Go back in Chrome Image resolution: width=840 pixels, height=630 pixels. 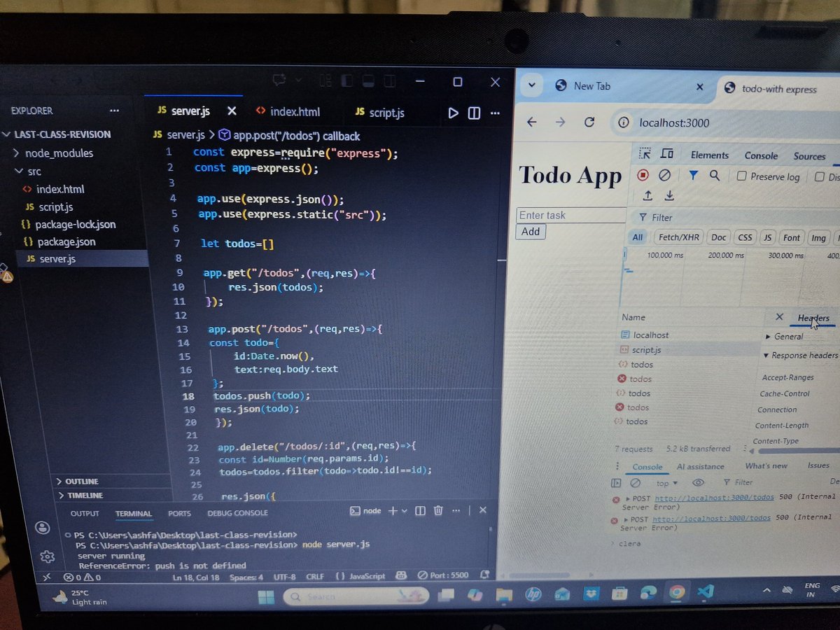point(531,122)
